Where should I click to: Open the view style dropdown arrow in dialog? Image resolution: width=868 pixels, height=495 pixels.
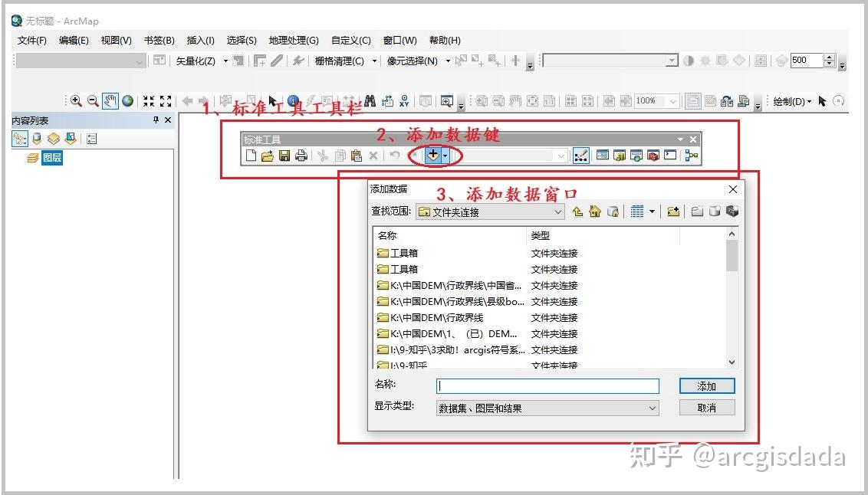[652, 211]
